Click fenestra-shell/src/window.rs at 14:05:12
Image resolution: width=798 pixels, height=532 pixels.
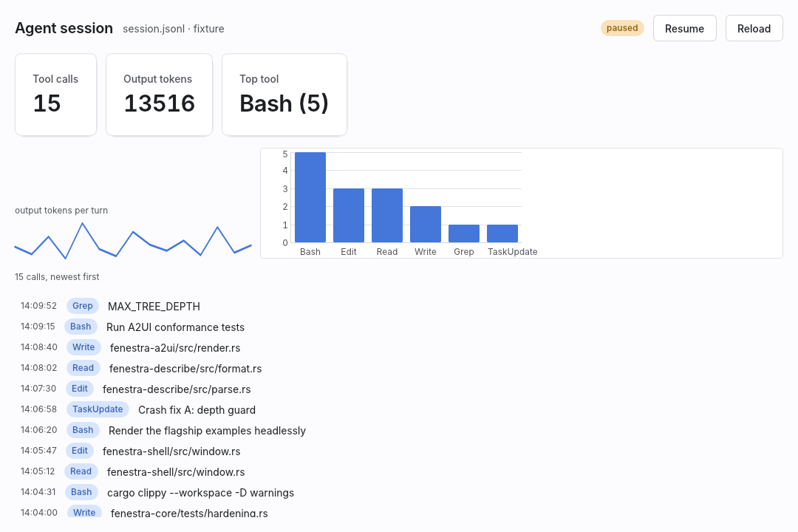pos(176,472)
